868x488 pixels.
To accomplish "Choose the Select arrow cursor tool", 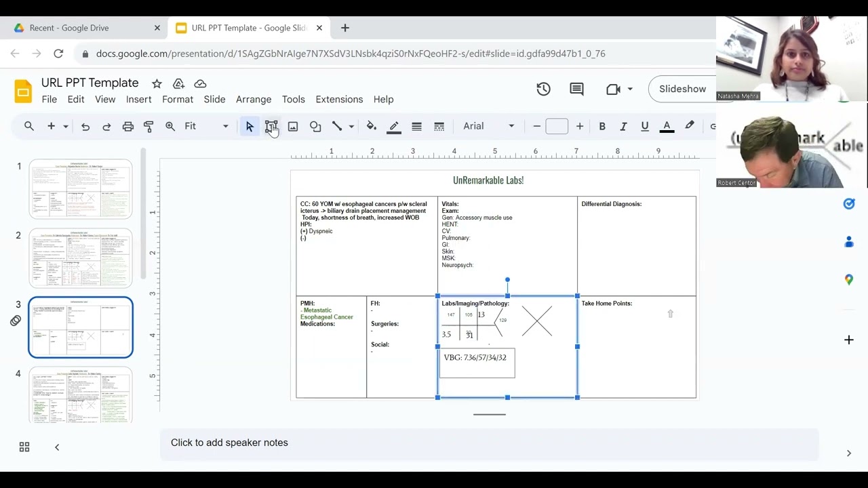I will tap(250, 126).
